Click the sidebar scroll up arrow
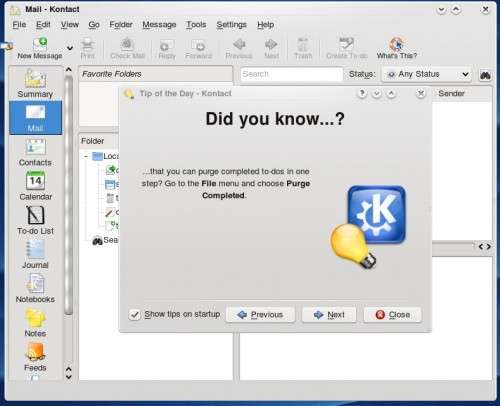 69,70
